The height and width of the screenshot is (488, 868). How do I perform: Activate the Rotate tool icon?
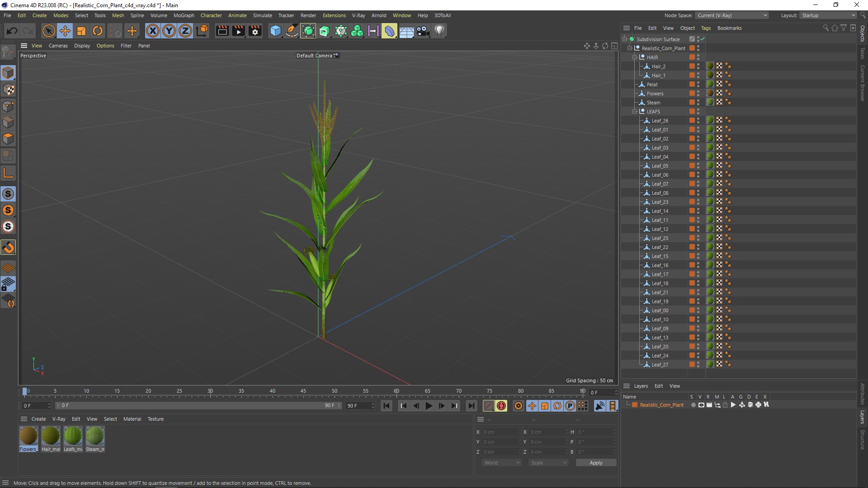98,31
